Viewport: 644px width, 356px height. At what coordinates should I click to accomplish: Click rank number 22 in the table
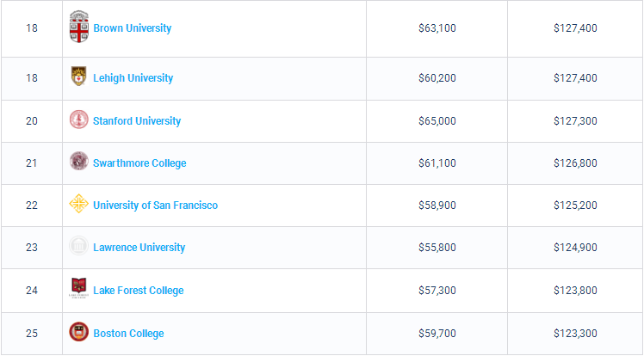pos(32,206)
